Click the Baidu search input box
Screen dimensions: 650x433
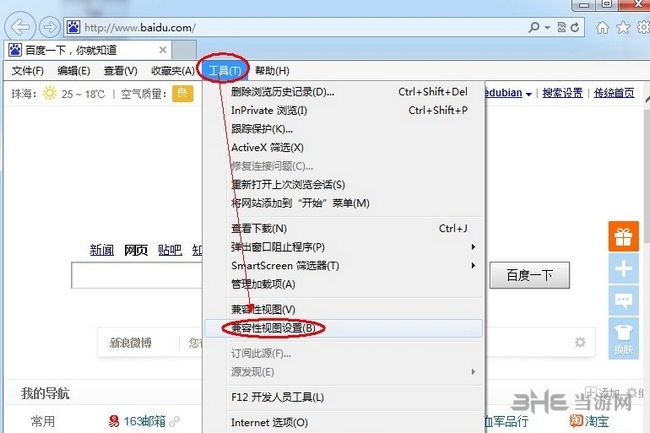pyautogui.click(x=137, y=275)
